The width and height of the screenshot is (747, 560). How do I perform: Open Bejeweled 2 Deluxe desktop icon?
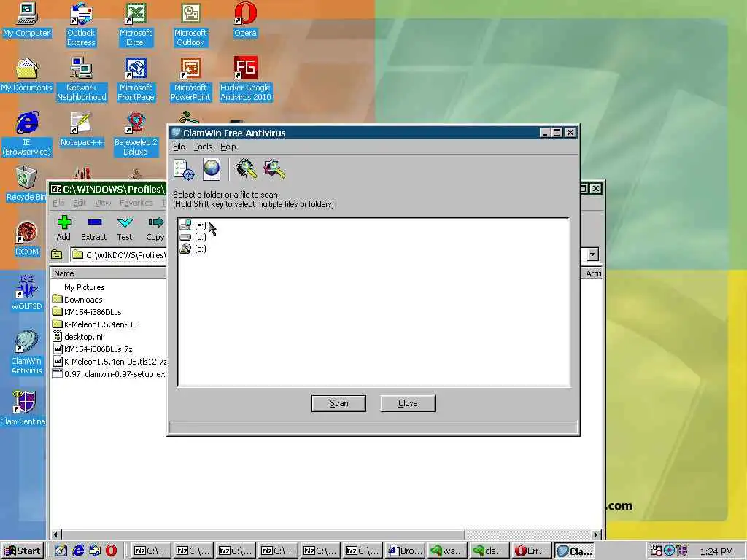pyautogui.click(x=136, y=134)
